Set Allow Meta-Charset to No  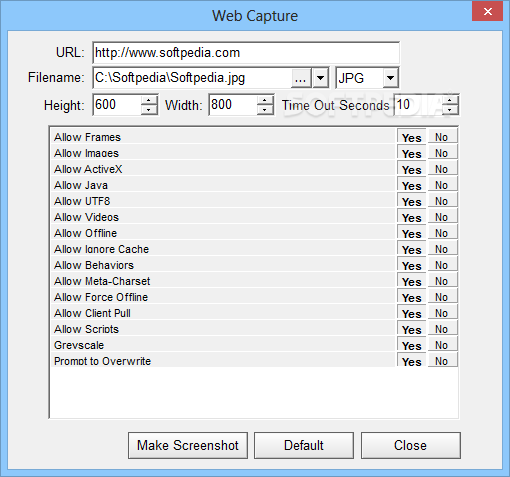pyautogui.click(x=442, y=281)
